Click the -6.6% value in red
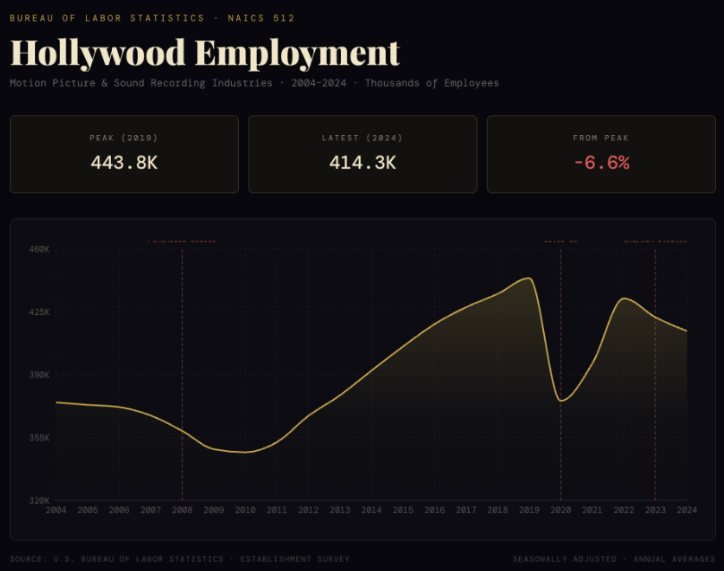 pyautogui.click(x=601, y=163)
